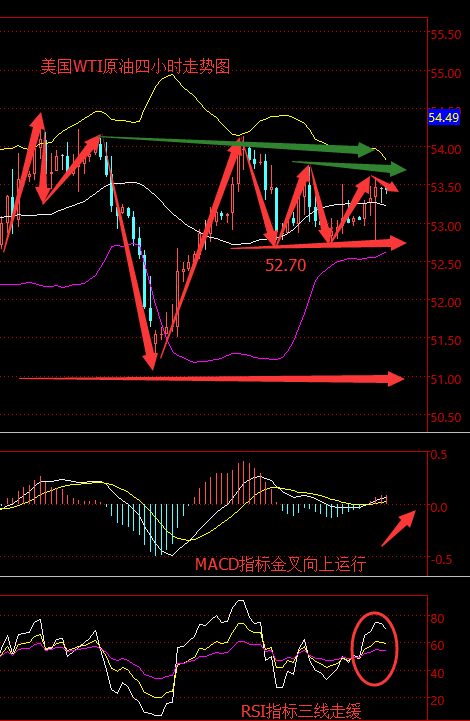
Task: Click the down arrow tip at 51.10 low
Action: point(152,366)
